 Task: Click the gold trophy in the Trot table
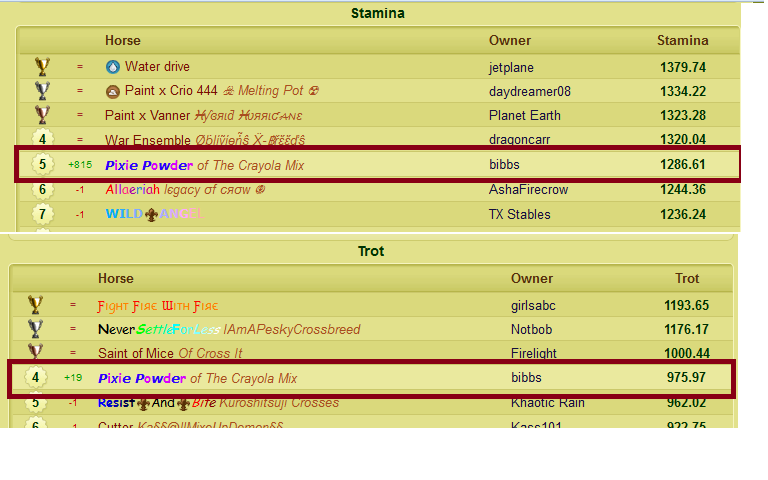click(x=35, y=305)
